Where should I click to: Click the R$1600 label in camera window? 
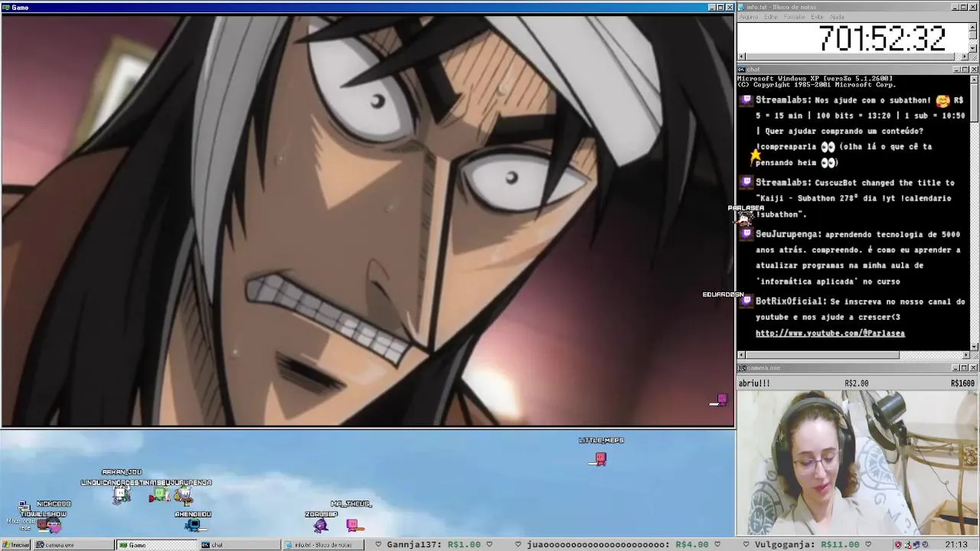click(962, 383)
